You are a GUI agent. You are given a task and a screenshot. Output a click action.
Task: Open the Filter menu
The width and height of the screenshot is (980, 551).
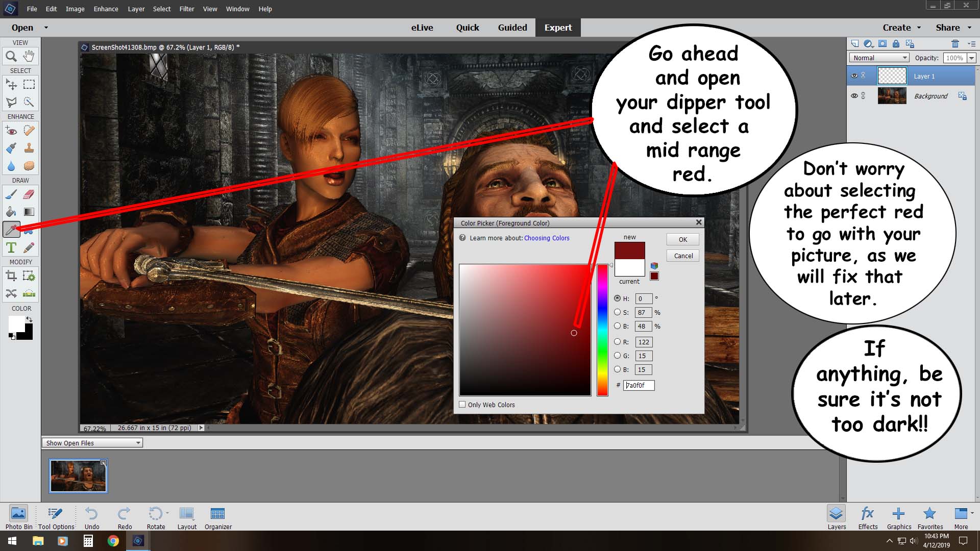187,9
